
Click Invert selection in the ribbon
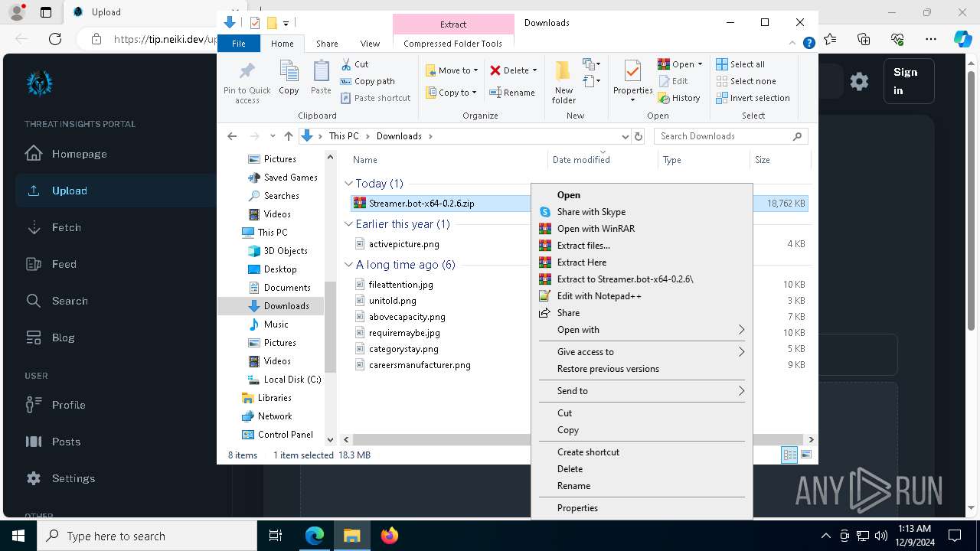(x=753, y=98)
